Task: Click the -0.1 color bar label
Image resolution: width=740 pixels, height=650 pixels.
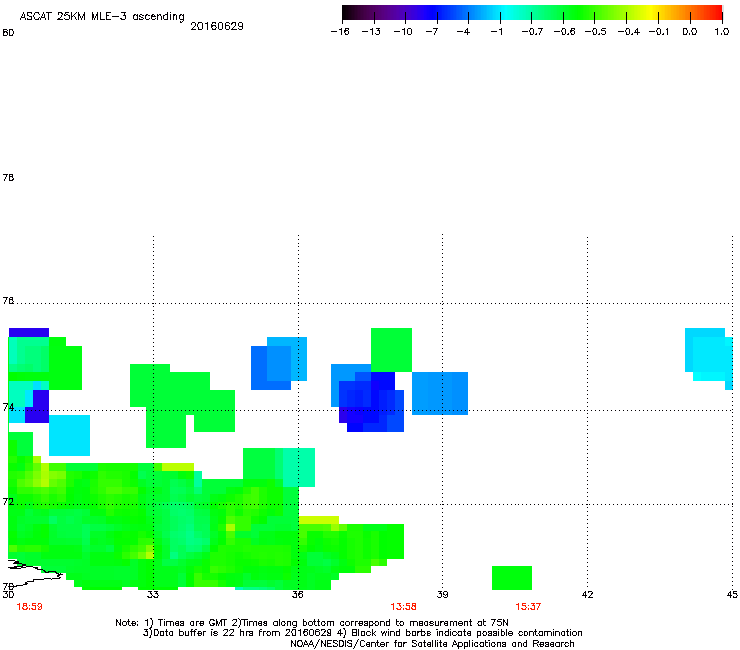Action: [x=659, y=32]
